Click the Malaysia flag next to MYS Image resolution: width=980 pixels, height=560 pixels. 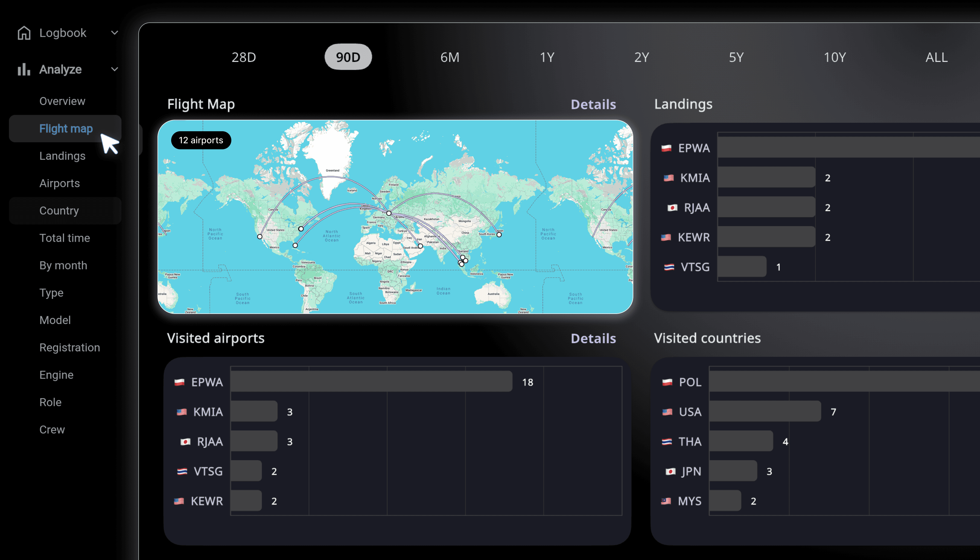coord(666,501)
